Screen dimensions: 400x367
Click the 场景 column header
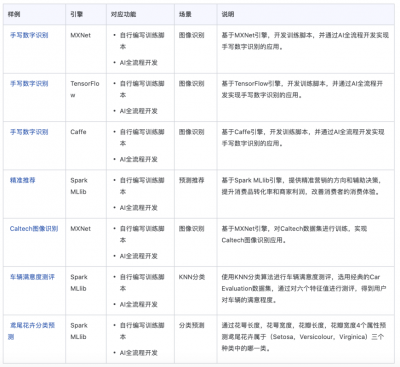tap(185, 14)
